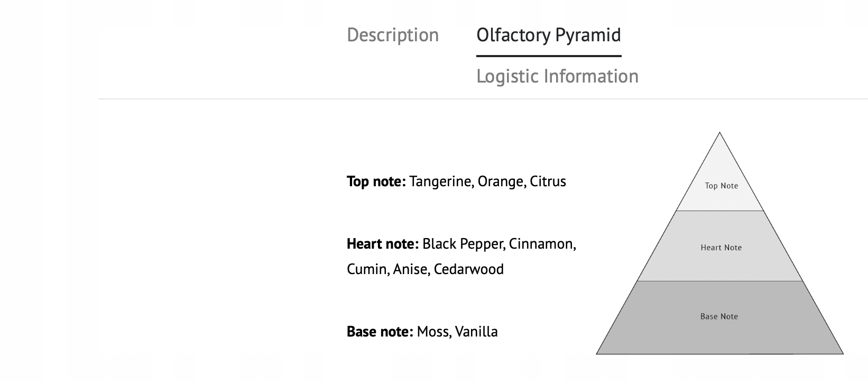
Task: Click the word Citrus
Action: pos(548,181)
